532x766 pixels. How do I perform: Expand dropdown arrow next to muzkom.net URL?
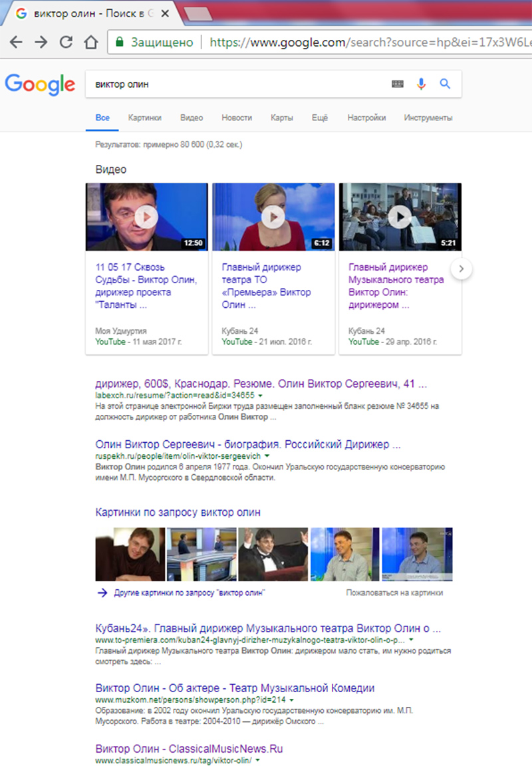(292, 700)
